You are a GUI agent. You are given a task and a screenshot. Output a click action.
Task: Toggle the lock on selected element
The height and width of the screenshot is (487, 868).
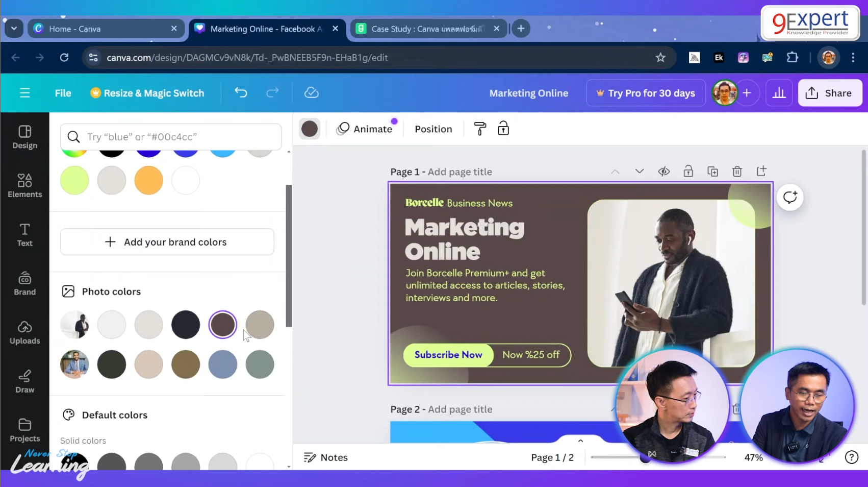click(x=503, y=128)
